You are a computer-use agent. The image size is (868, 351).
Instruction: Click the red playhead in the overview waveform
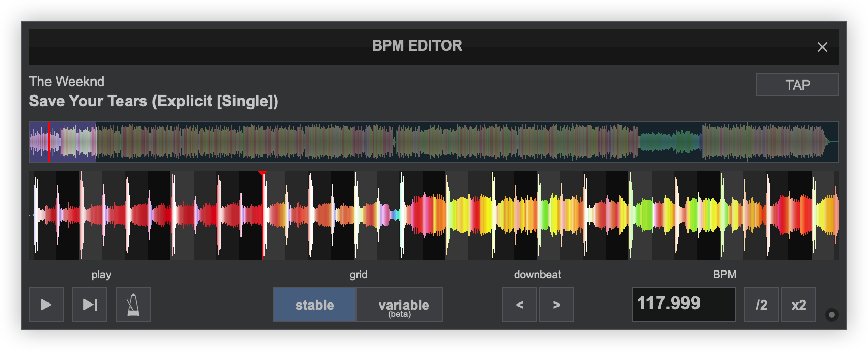point(48,142)
